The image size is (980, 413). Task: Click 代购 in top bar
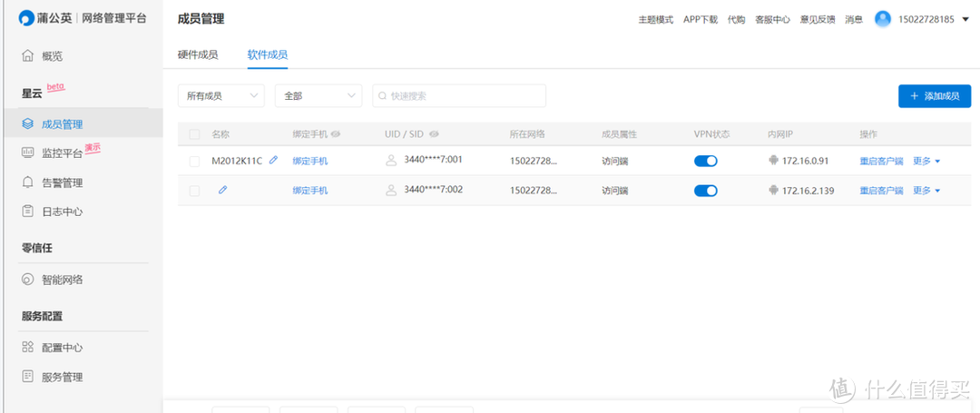click(x=736, y=19)
